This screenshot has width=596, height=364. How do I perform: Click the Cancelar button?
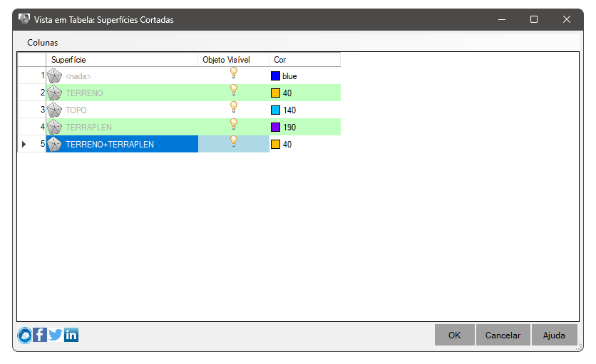503,335
